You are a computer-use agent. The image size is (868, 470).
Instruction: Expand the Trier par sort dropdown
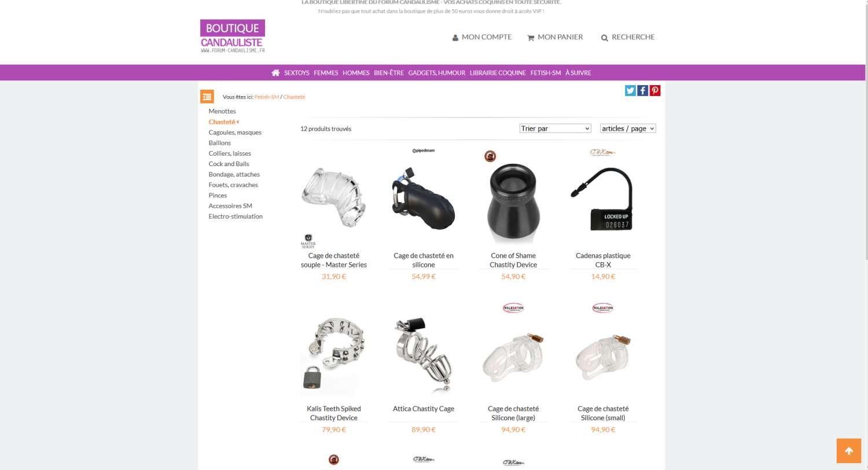coord(555,128)
